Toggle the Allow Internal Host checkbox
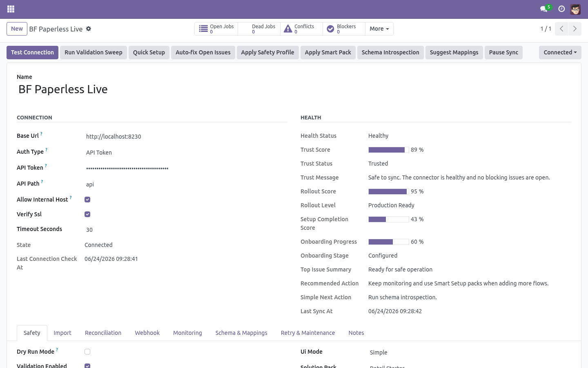 87,200
